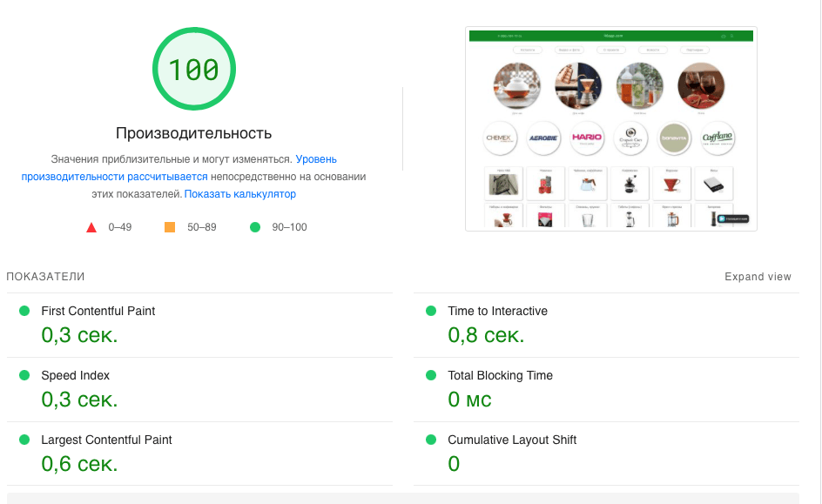The image size is (822, 504).
Task: Click green status dot beside First Contentful Paint
Action: 24,311
